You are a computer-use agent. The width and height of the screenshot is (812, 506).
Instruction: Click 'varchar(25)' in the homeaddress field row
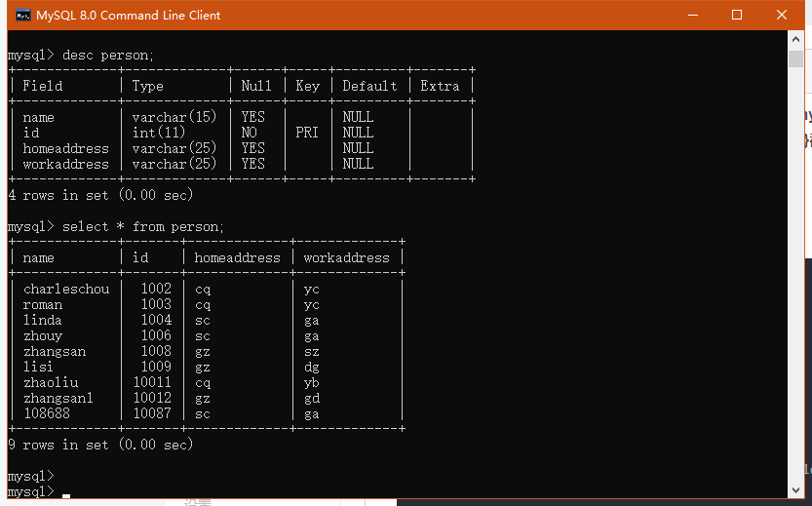(x=174, y=148)
